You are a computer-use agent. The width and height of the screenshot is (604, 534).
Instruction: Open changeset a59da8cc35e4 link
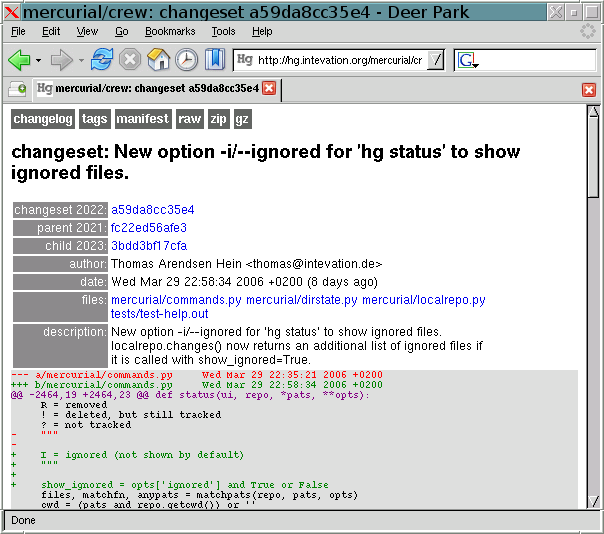click(x=153, y=210)
